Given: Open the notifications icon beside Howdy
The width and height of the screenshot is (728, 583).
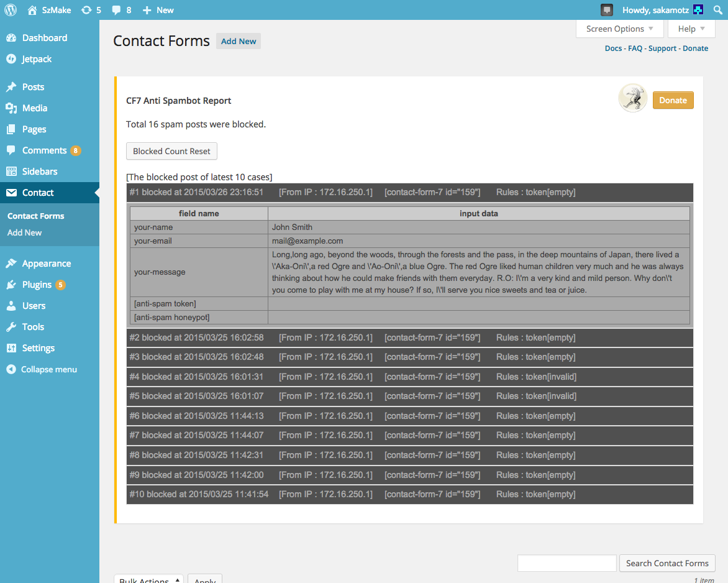Looking at the screenshot, I should click(606, 10).
